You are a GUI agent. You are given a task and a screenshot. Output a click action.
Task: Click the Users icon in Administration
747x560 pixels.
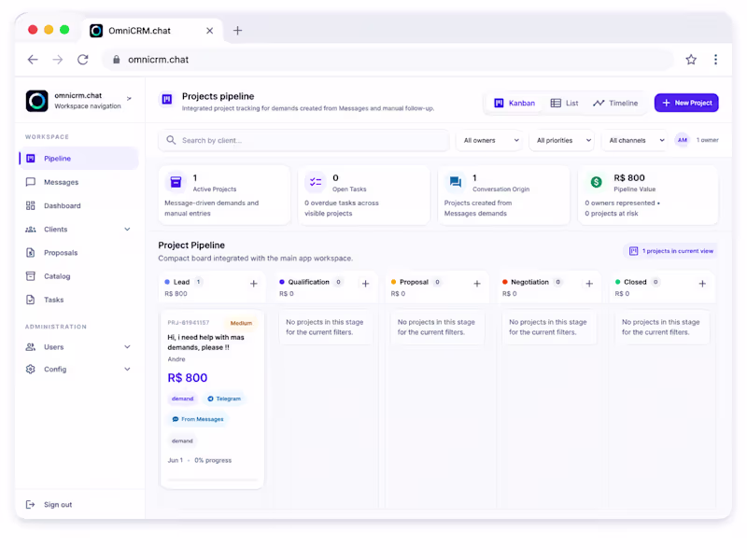click(x=31, y=346)
